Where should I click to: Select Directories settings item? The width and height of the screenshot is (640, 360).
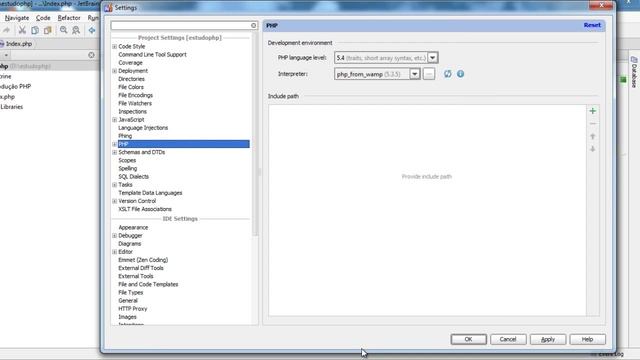tap(131, 79)
